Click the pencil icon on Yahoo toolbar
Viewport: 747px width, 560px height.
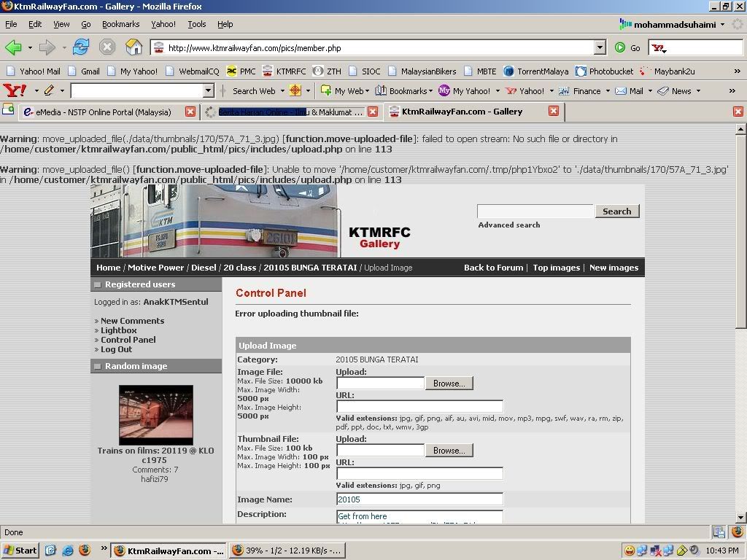(x=49, y=90)
